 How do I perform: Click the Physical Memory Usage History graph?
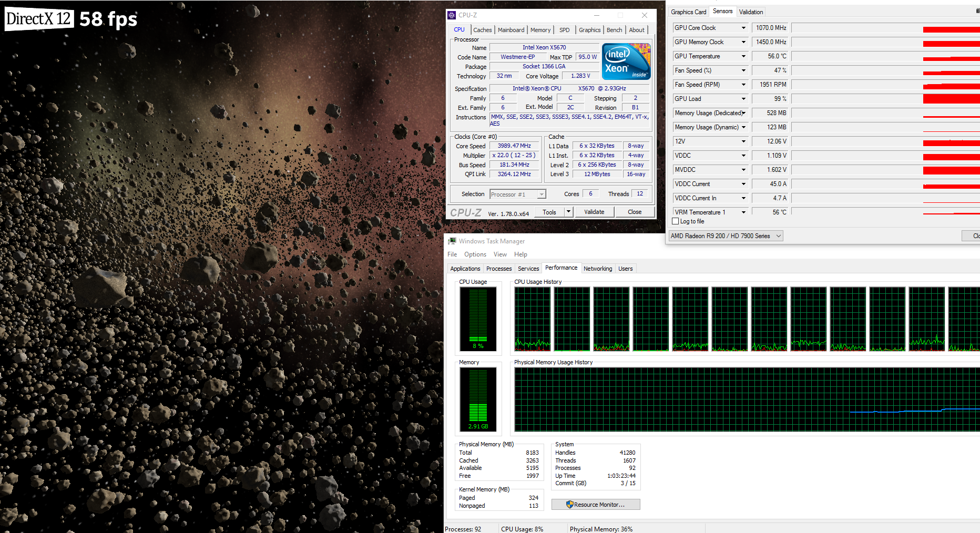pyautogui.click(x=747, y=399)
